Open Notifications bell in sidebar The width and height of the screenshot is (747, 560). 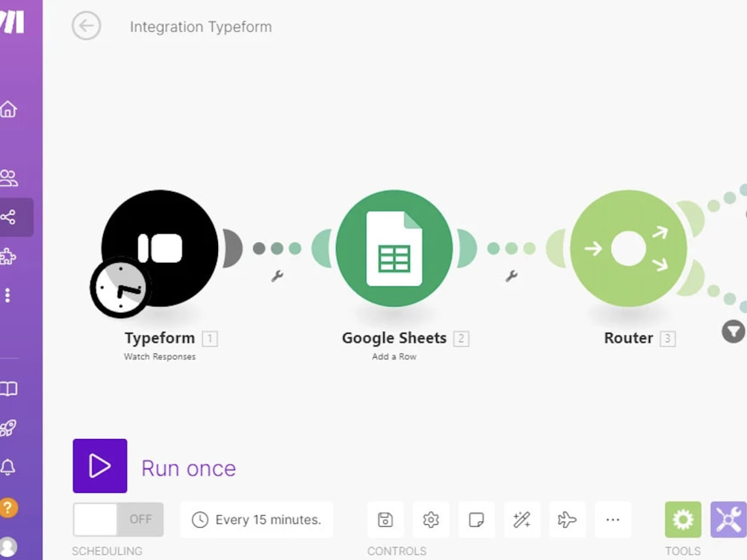(8, 467)
